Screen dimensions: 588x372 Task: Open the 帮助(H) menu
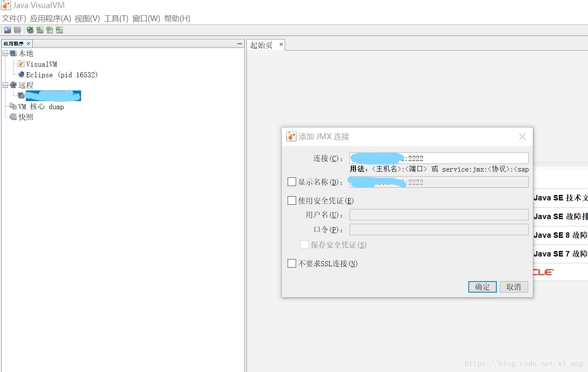tap(177, 18)
